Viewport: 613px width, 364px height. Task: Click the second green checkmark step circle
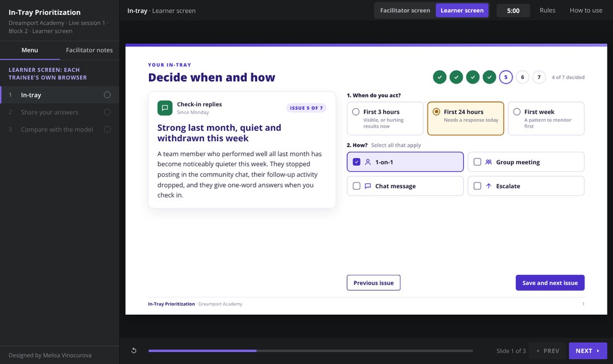coord(456,77)
